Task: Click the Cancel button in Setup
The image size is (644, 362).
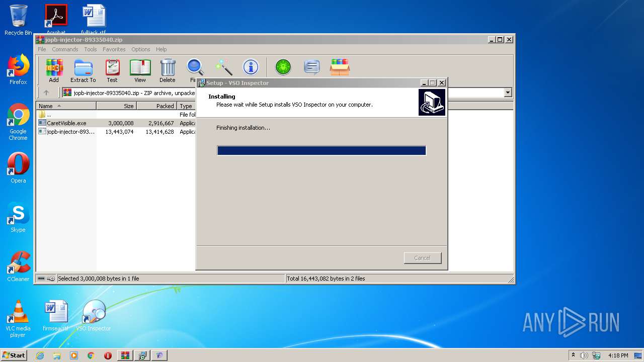Action: [422, 258]
